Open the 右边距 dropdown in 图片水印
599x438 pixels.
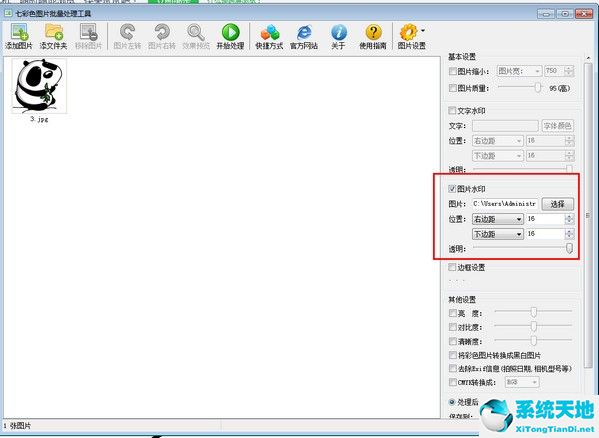[497, 219]
